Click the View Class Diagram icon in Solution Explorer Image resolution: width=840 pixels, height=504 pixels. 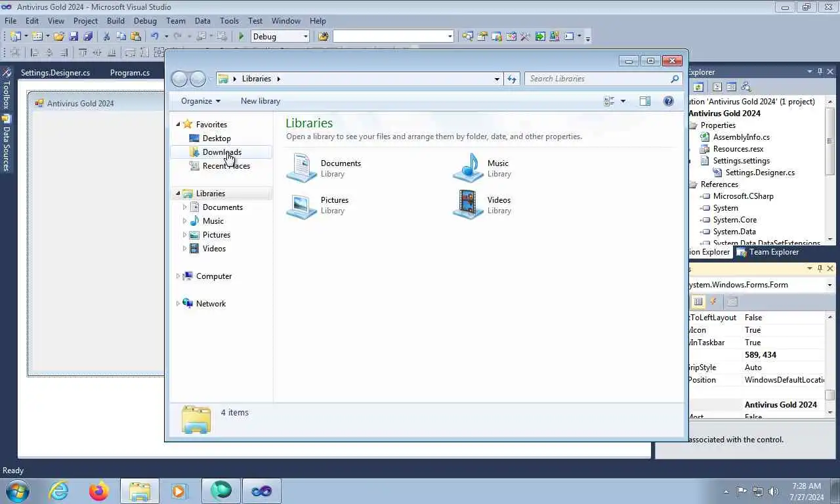[x=745, y=87]
